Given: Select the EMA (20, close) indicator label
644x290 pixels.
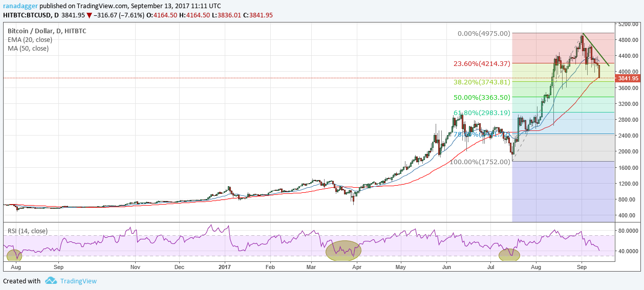Looking at the screenshot, I should (x=29, y=40).
